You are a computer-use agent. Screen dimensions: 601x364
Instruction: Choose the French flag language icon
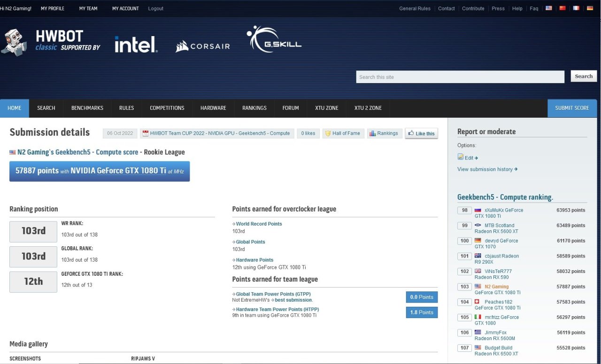tap(576, 8)
